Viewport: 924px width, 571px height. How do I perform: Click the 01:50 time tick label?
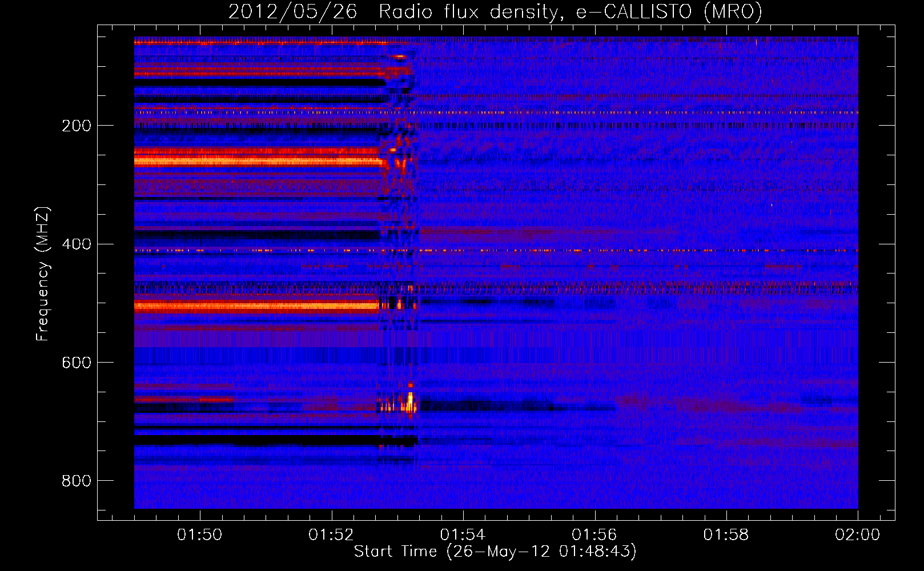click(x=199, y=535)
